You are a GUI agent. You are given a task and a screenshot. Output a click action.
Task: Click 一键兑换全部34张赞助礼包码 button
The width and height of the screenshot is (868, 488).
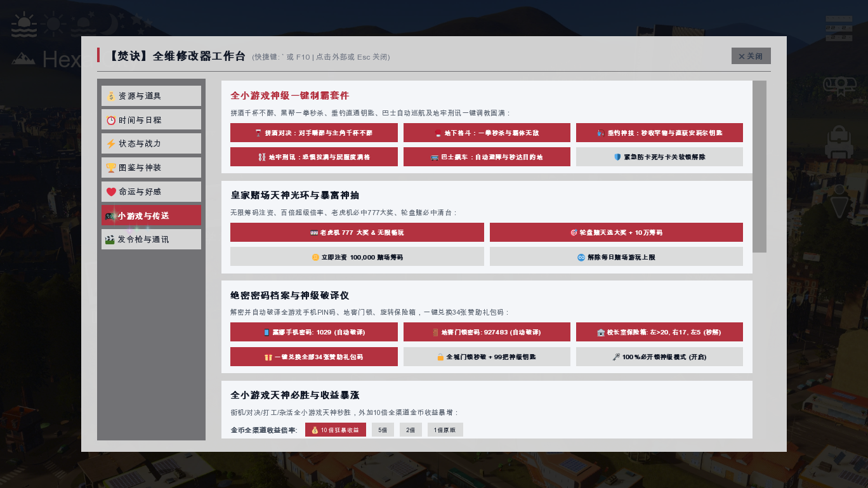(x=314, y=357)
